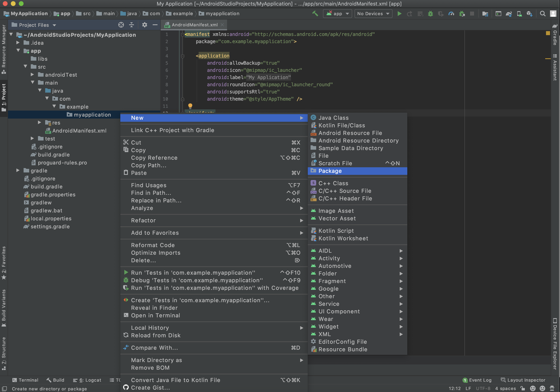Open the Event Log button
Image resolution: width=560 pixels, height=392 pixels.
477,380
